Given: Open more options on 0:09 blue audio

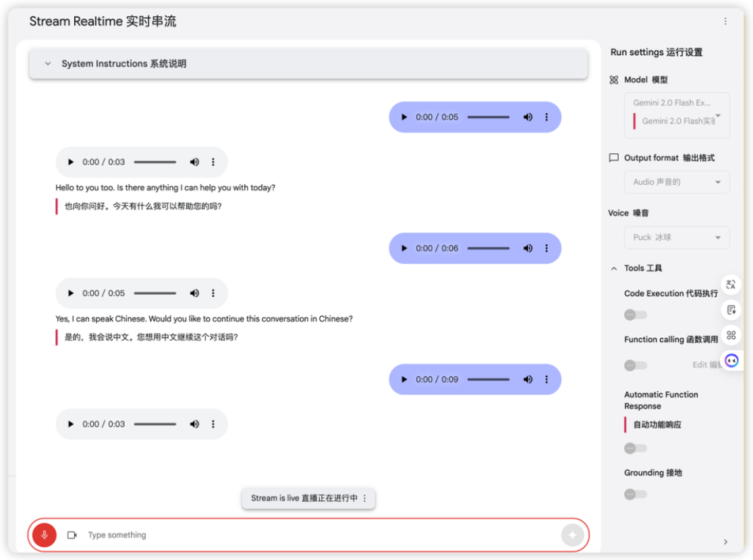Looking at the screenshot, I should tap(547, 379).
